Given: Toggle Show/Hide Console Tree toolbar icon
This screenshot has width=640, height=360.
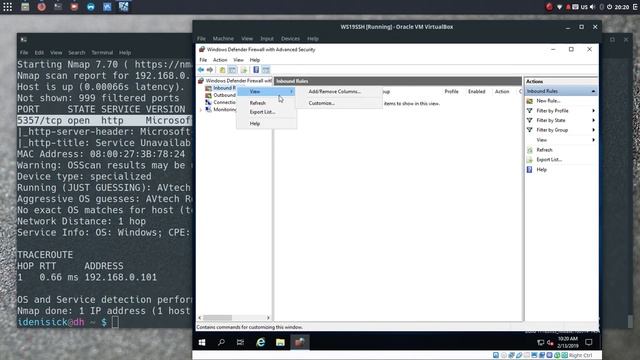Looking at the screenshot, I should coord(232,70).
